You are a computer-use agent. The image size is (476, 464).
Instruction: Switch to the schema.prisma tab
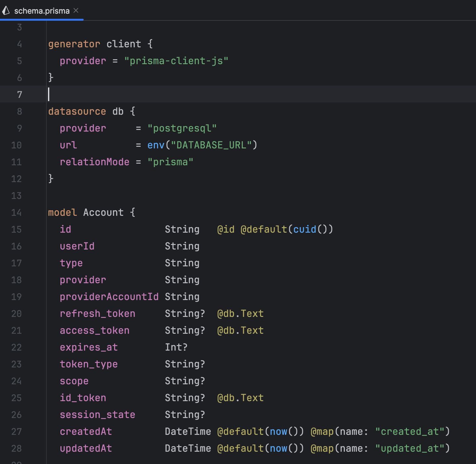42,11
